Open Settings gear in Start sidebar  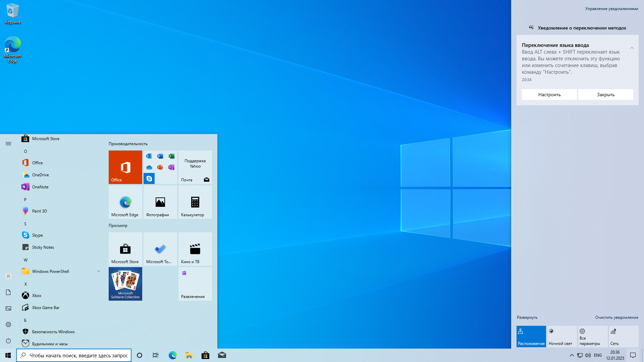(8, 324)
